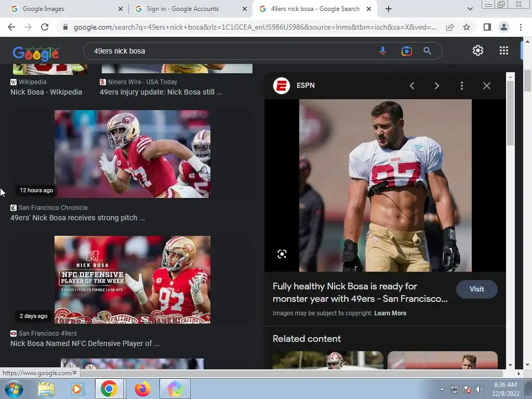This screenshot has height=399, width=532.
Task: Show next image in preview panel
Action: pos(437,86)
